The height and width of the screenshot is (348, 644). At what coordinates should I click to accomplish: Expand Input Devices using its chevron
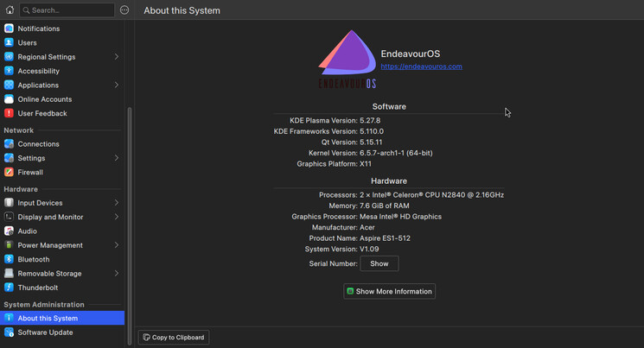pyautogui.click(x=117, y=203)
